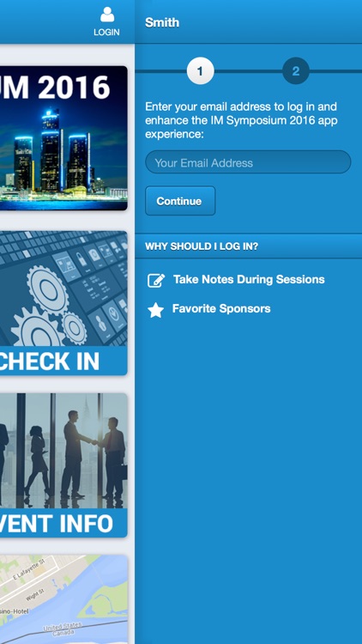Click Favorite Sponsors label
Image resolution: width=362 pixels, height=644 pixels.
pos(221,308)
